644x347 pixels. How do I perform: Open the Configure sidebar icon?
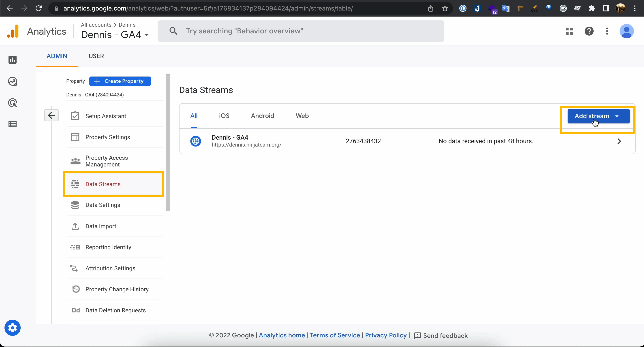click(x=13, y=124)
